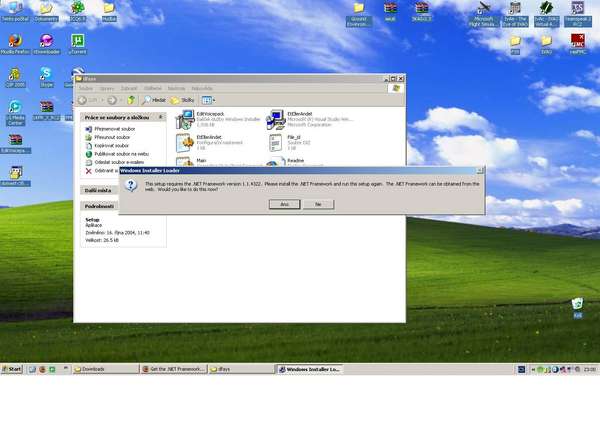
Task: Open the Nápověda menu in Explorer
Action: 202,88
